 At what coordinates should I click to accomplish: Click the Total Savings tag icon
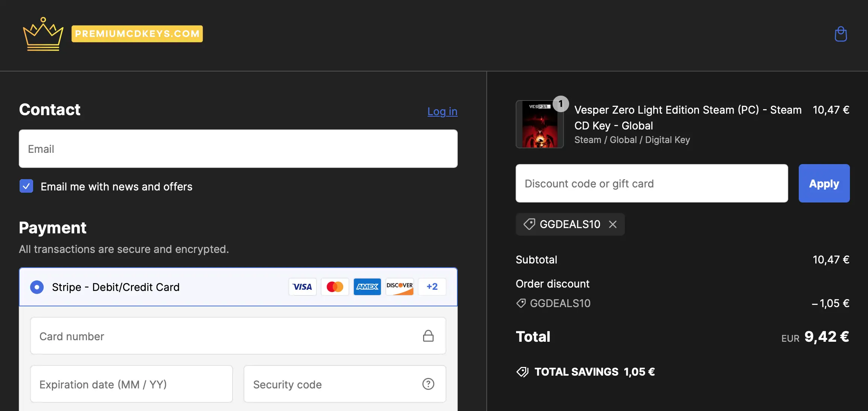(522, 372)
